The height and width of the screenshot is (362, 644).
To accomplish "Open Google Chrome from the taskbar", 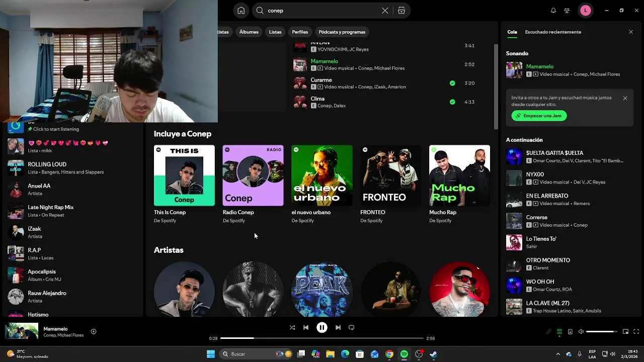I will tap(389, 354).
